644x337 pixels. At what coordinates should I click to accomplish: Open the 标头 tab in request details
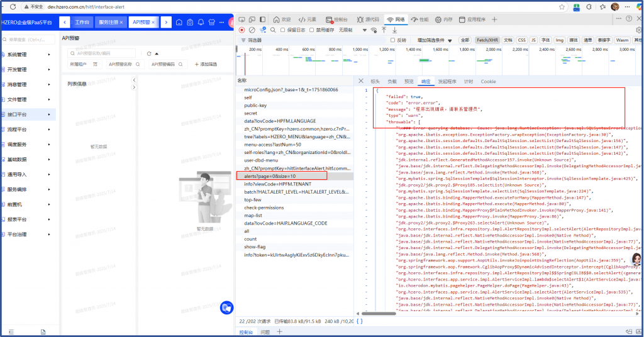tap(375, 81)
